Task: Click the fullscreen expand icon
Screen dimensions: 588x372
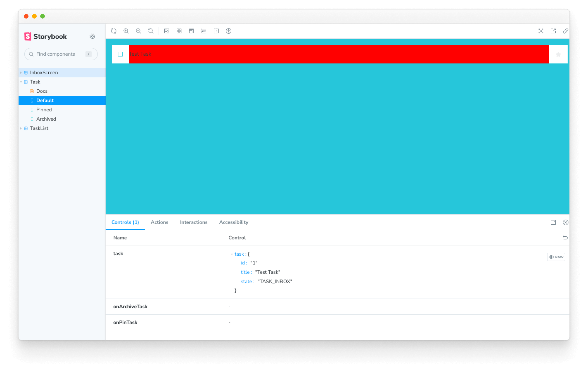Action: (x=541, y=31)
